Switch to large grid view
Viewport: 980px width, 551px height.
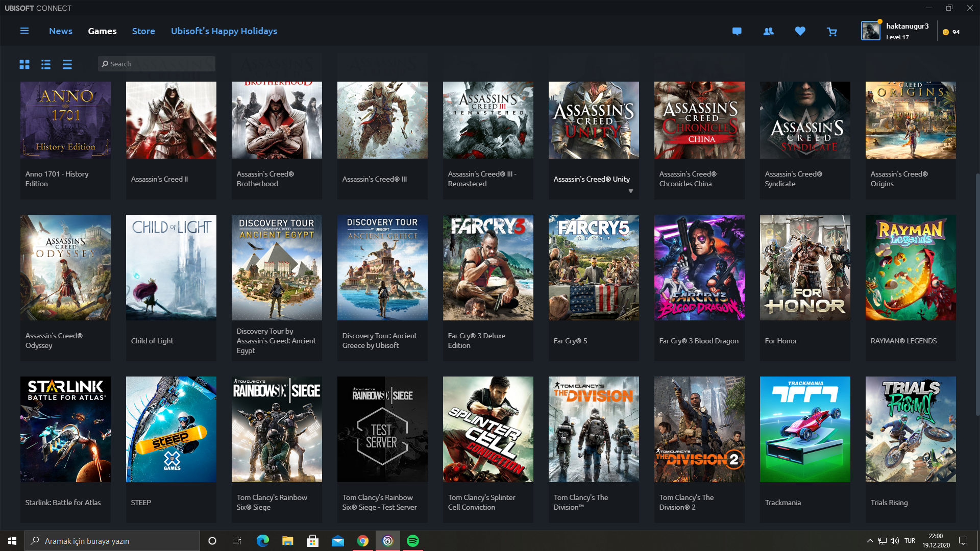point(24,64)
